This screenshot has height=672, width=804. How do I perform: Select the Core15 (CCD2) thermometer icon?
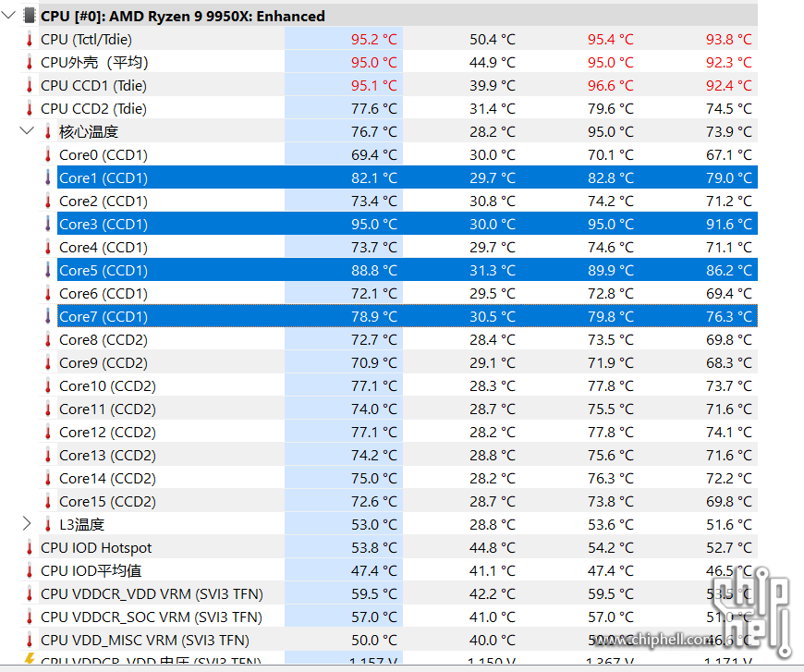click(x=48, y=501)
